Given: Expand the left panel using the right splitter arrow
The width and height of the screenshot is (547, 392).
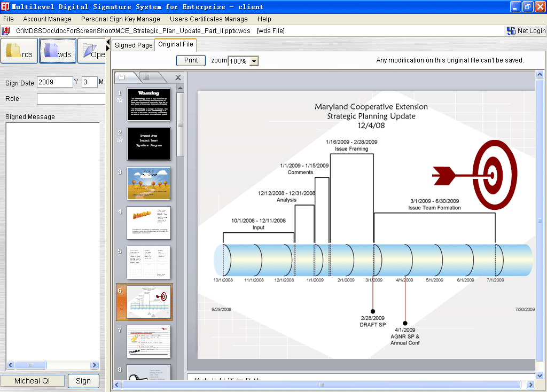Looking at the screenshot, I should tap(108, 48).
